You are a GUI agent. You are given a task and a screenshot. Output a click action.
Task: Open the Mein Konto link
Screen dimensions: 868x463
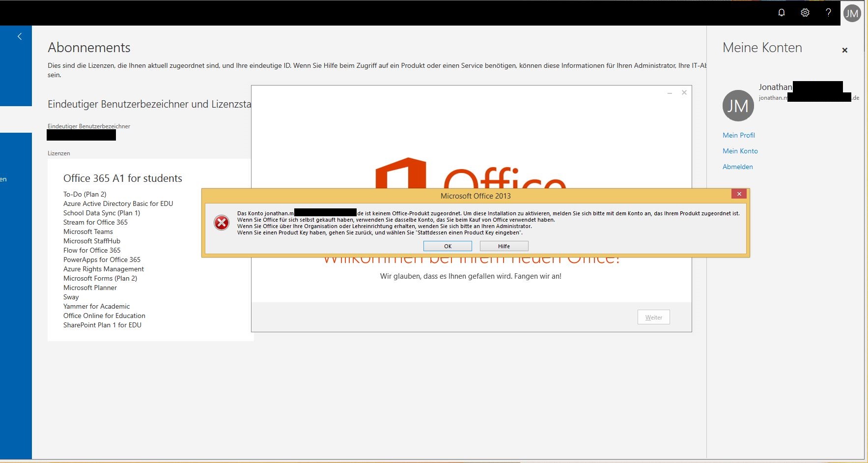click(740, 151)
